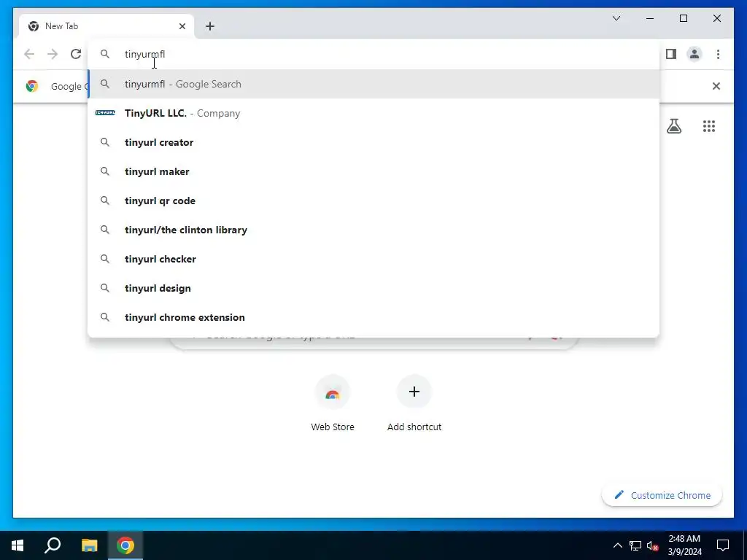Click the Add shortcut plus icon
The width and height of the screenshot is (747, 560).
pos(414,392)
